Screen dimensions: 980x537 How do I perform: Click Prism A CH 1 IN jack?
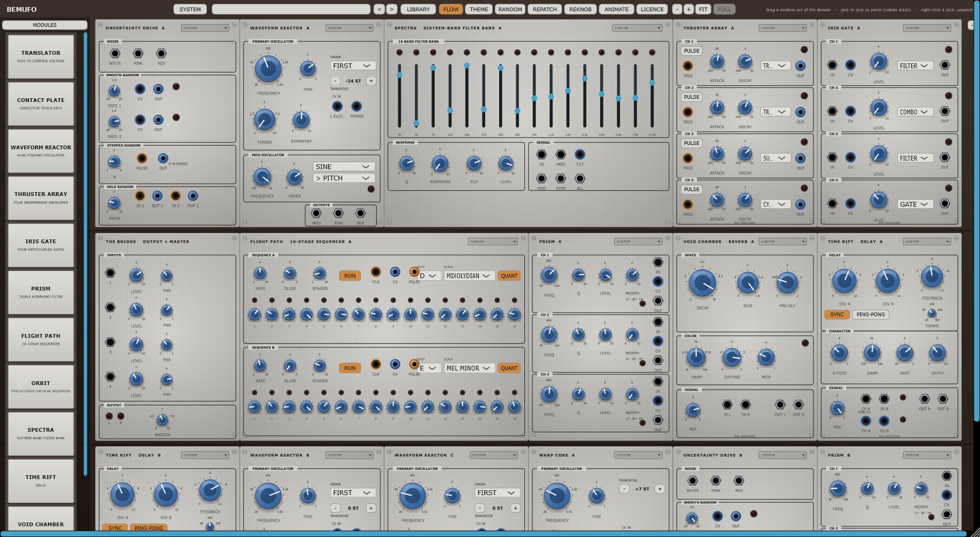click(x=658, y=262)
